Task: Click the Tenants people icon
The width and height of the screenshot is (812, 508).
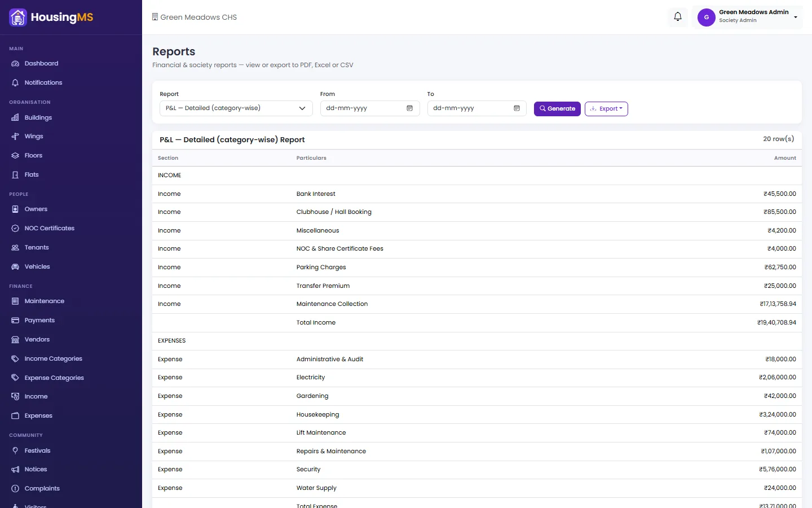Action: [15, 248]
